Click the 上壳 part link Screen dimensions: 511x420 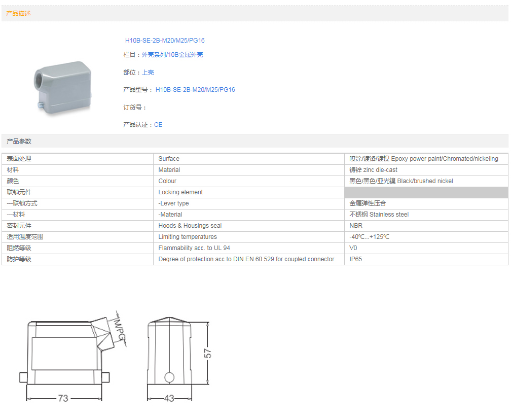[148, 73]
